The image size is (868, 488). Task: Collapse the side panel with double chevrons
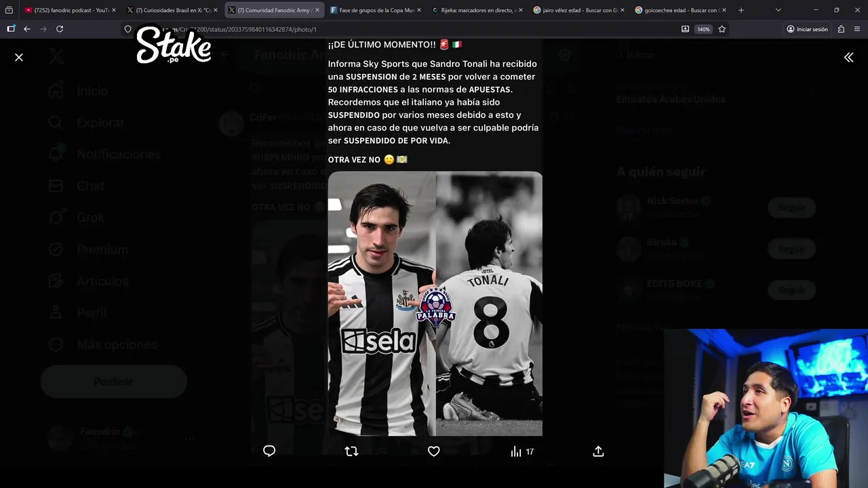(848, 58)
